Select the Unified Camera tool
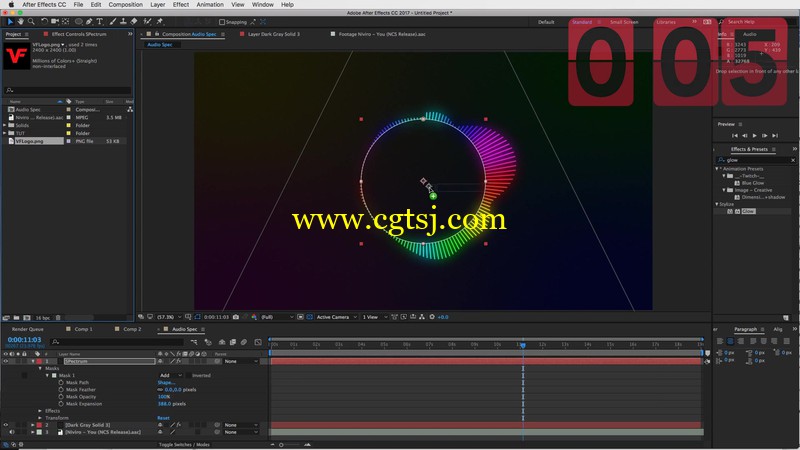This screenshot has height=450, width=800. click(x=55, y=21)
